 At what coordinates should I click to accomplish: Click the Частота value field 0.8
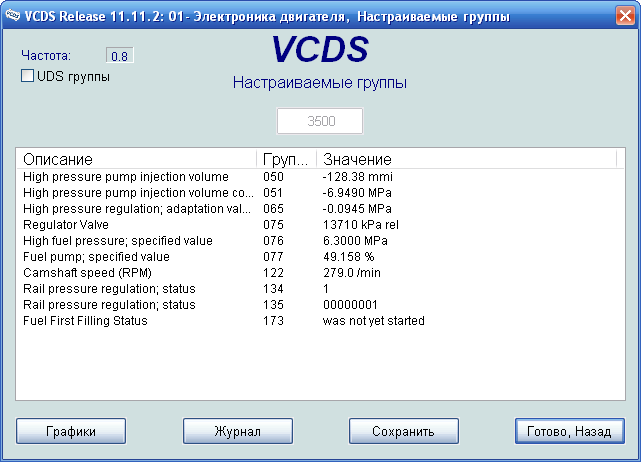pyautogui.click(x=119, y=56)
